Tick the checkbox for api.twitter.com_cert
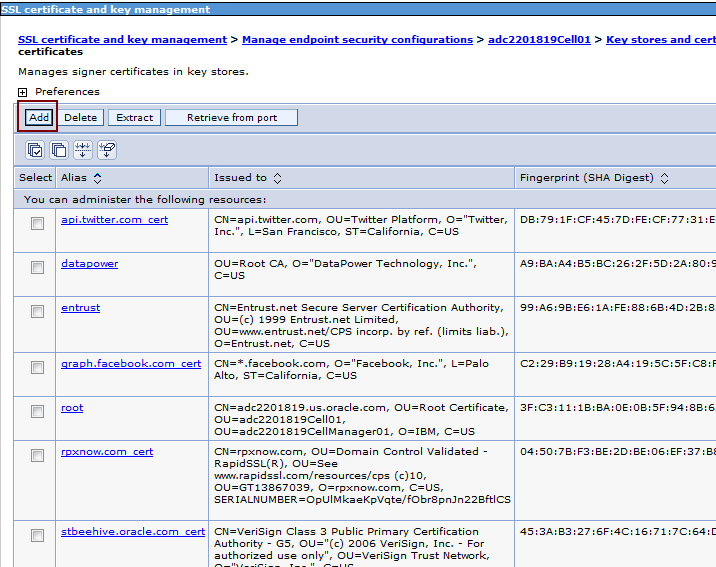This screenshot has height=567, width=716. pyautogui.click(x=37, y=223)
